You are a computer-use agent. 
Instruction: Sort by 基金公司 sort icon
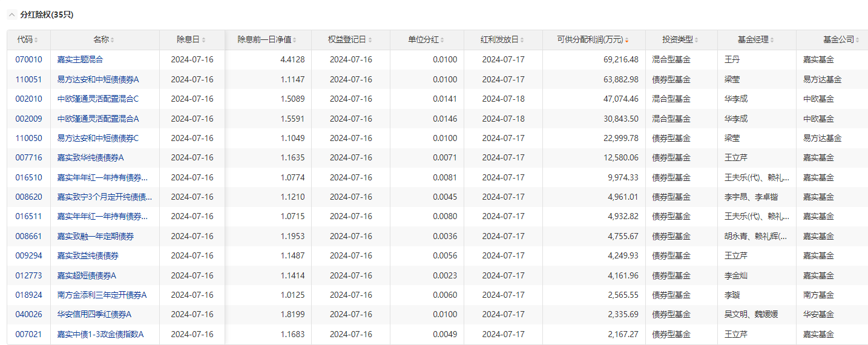[858, 40]
